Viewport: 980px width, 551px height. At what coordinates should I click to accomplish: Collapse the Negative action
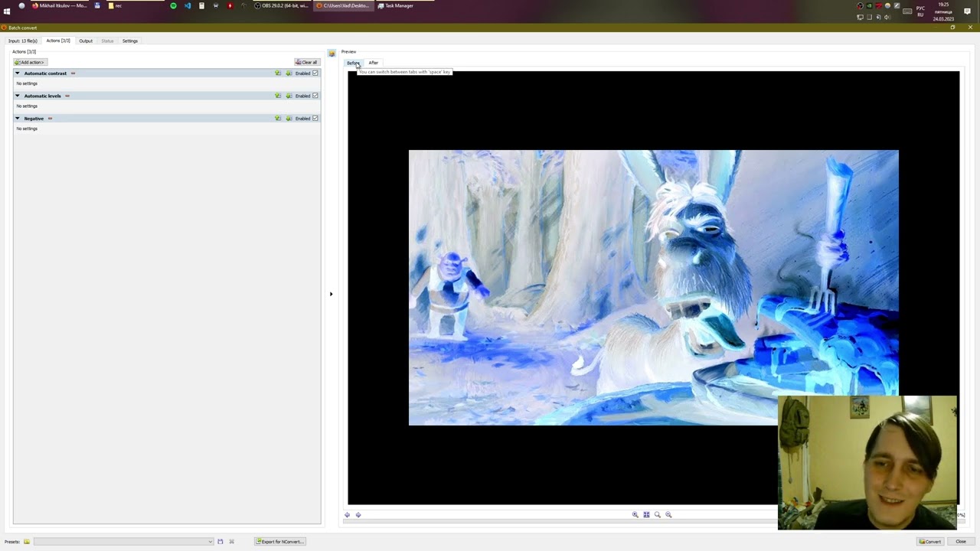coord(18,119)
